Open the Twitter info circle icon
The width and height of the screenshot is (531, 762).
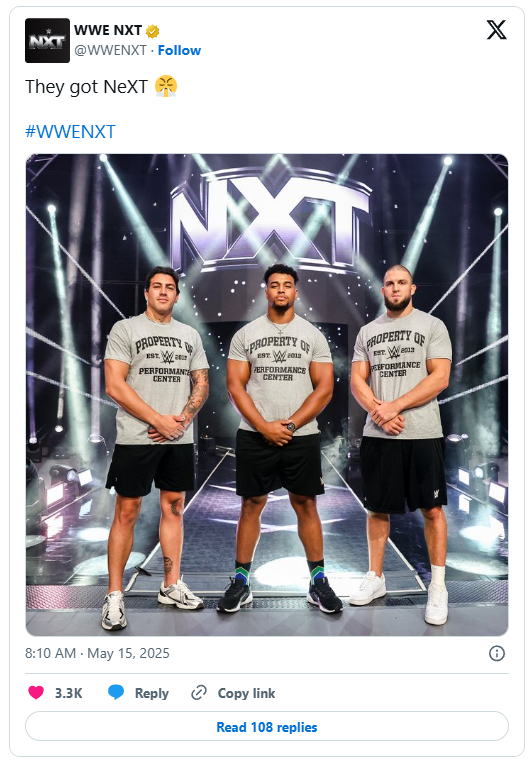(x=497, y=653)
